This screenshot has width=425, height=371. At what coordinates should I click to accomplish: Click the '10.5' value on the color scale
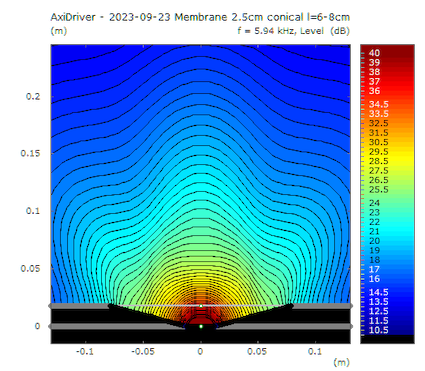point(378,330)
